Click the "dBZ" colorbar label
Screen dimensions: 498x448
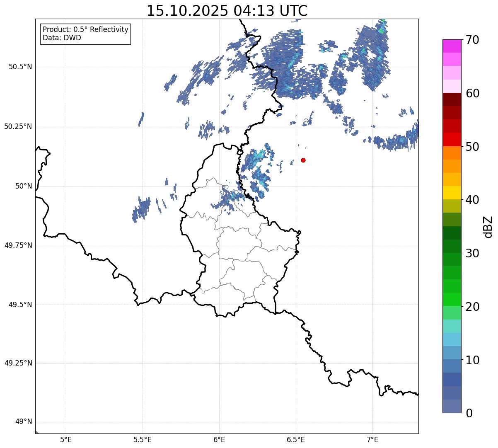[x=488, y=226]
